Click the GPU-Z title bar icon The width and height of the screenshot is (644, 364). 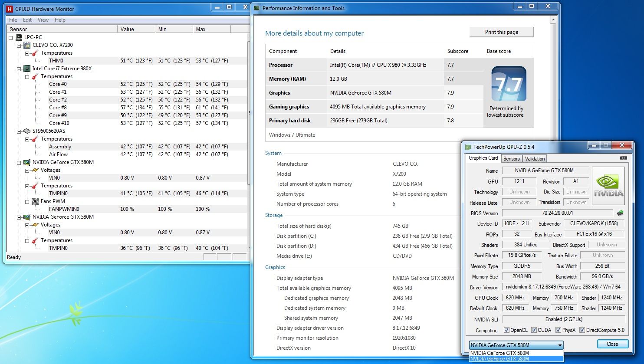468,147
